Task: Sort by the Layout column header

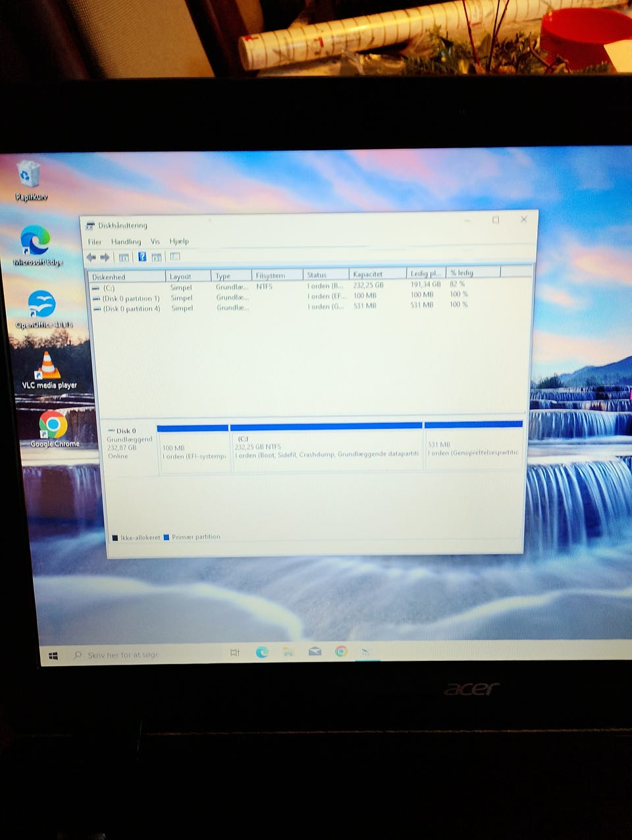Action: coord(188,276)
